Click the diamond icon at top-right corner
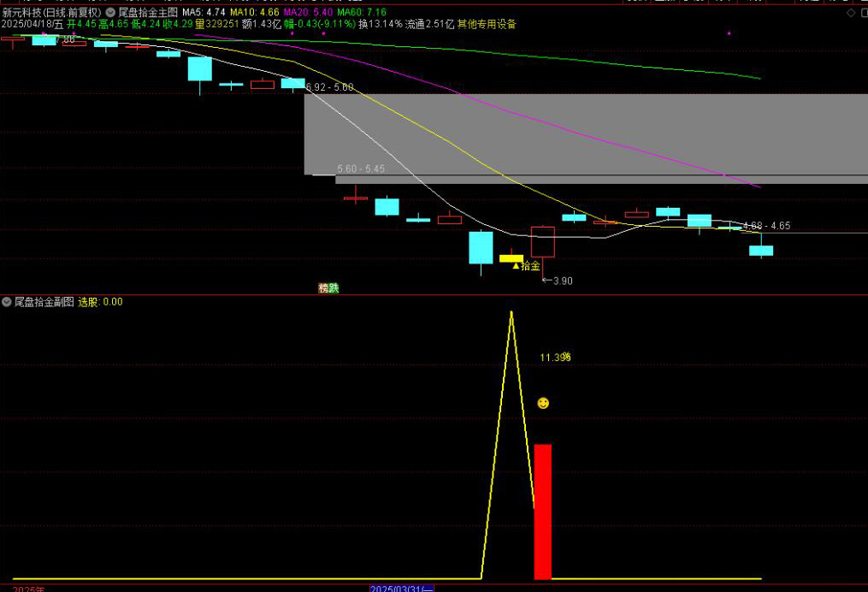 [850, 13]
